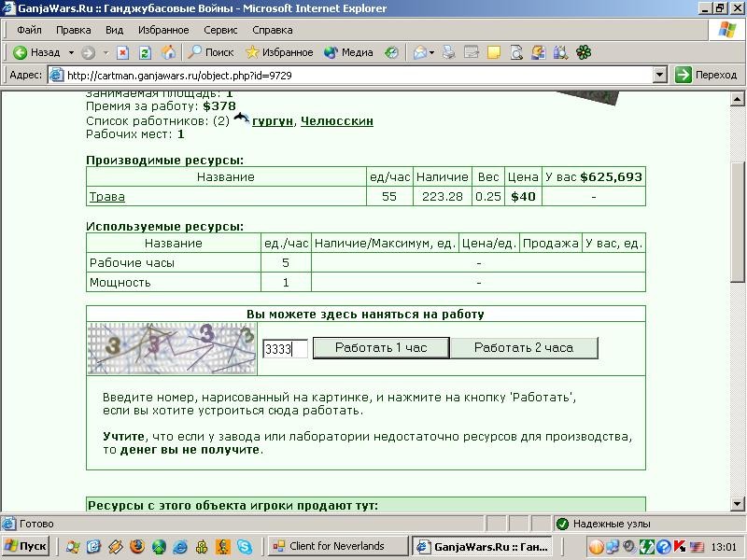Expand the address bar URL dropdown
747x560 pixels.
(x=659, y=75)
